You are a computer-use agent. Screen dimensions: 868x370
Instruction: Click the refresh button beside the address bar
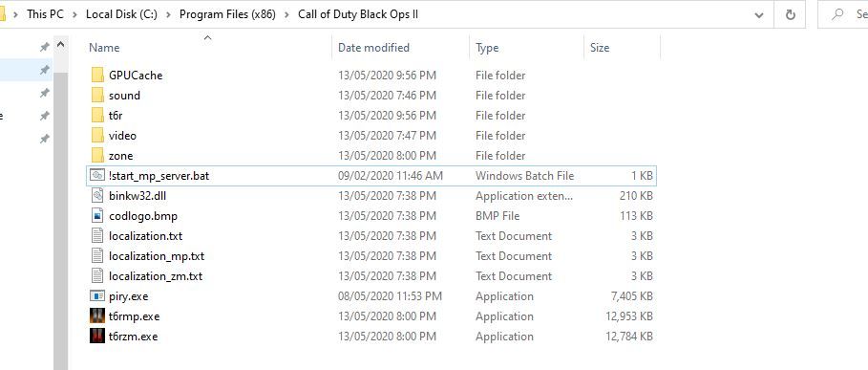click(x=791, y=14)
